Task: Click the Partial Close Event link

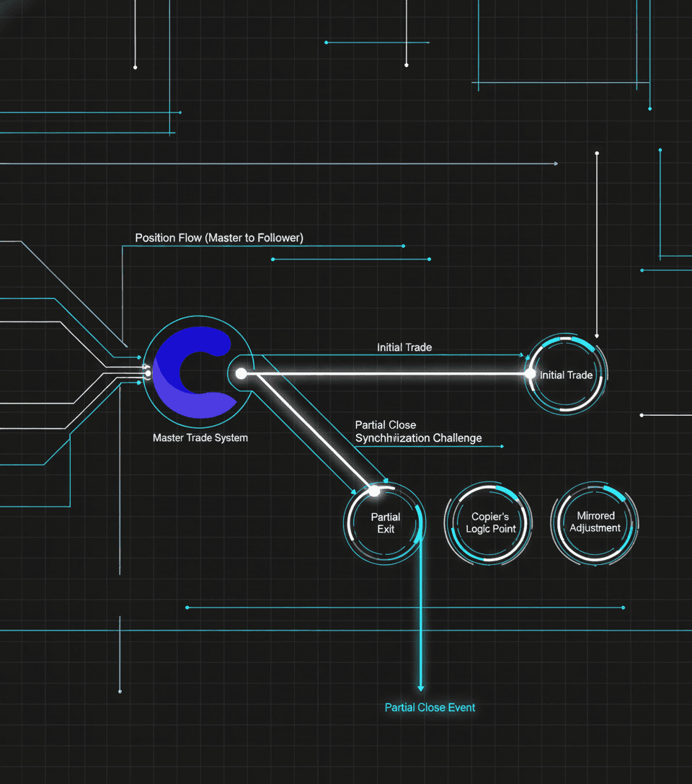Action: [430, 707]
